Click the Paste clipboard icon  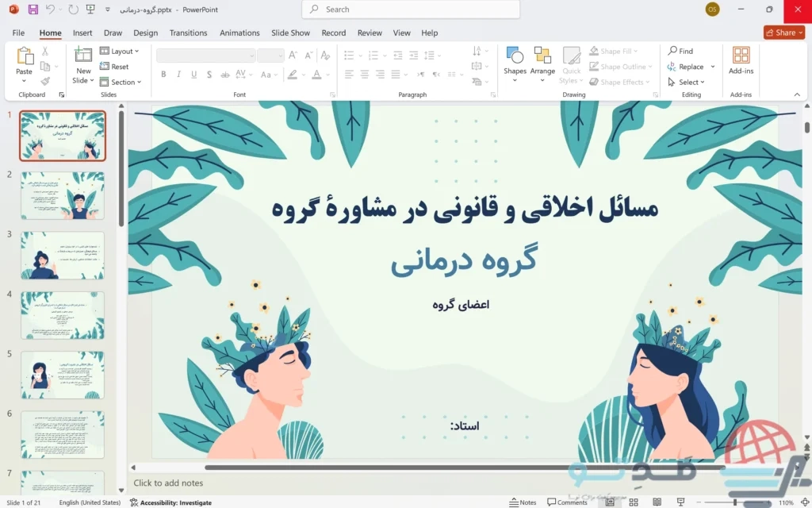tap(25, 56)
